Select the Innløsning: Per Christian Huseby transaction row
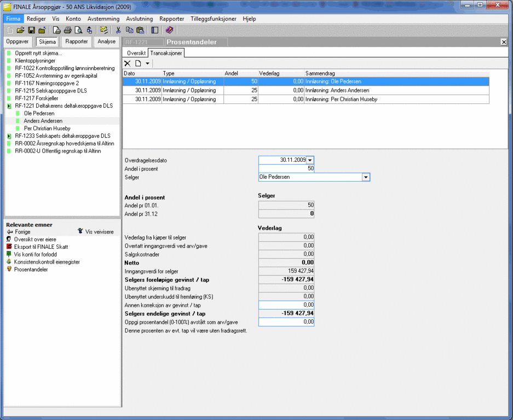Viewport: 513px width, 420px height. point(306,100)
